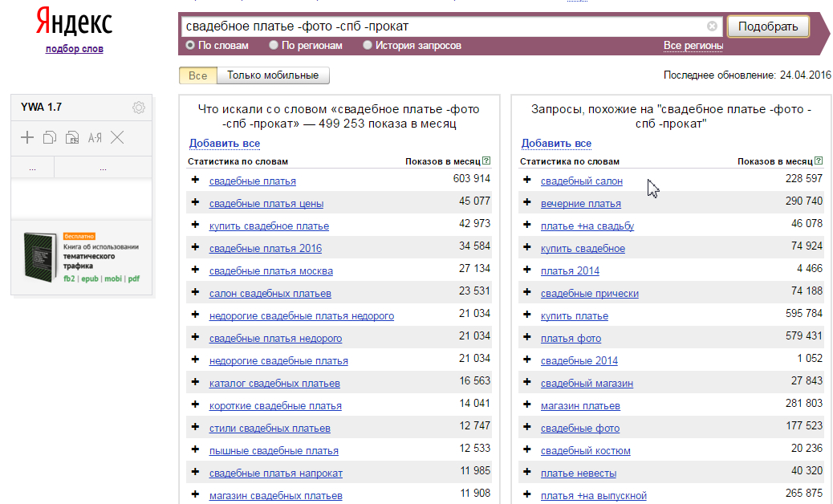Sort YWA list alphabetically with А-Я icon
This screenshot has width=833, height=504.
coord(95,138)
